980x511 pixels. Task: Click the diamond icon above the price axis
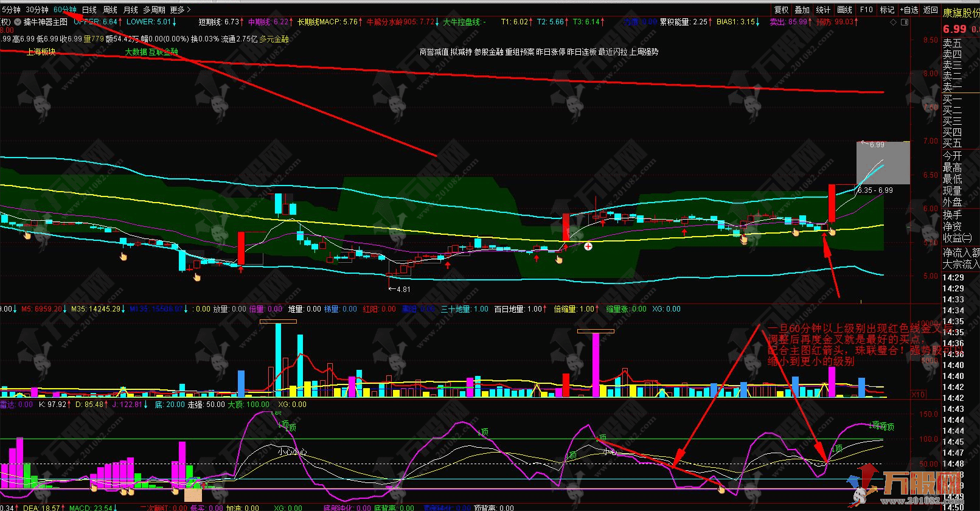tap(894, 22)
